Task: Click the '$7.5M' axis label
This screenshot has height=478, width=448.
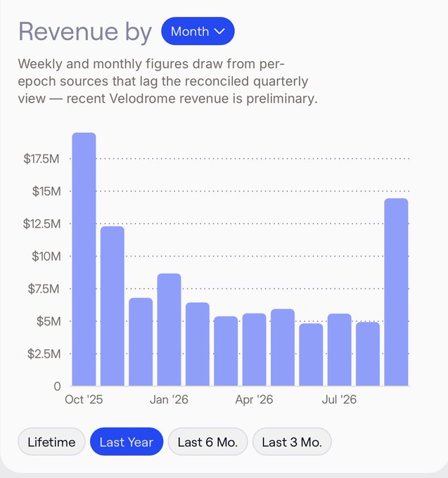Action: pos(44,289)
